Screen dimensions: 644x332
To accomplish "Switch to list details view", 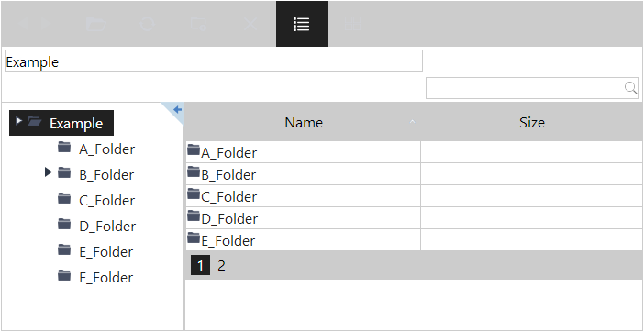I will [x=302, y=24].
